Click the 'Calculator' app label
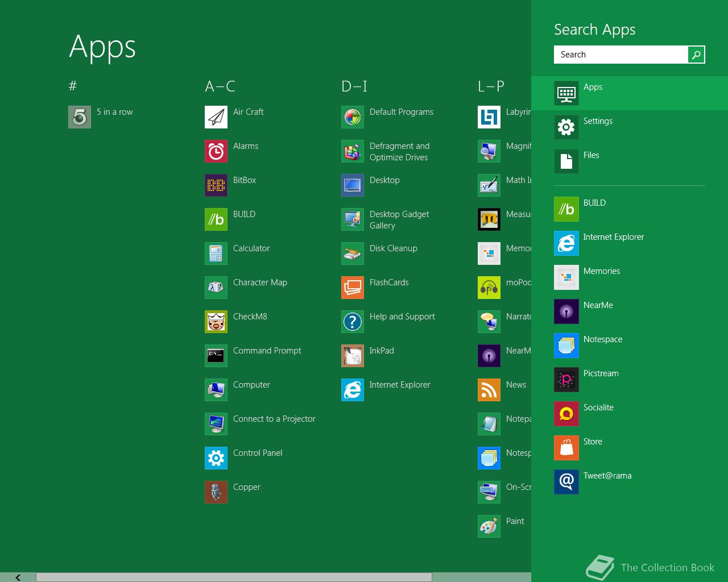The width and height of the screenshot is (728, 582). pyautogui.click(x=251, y=248)
